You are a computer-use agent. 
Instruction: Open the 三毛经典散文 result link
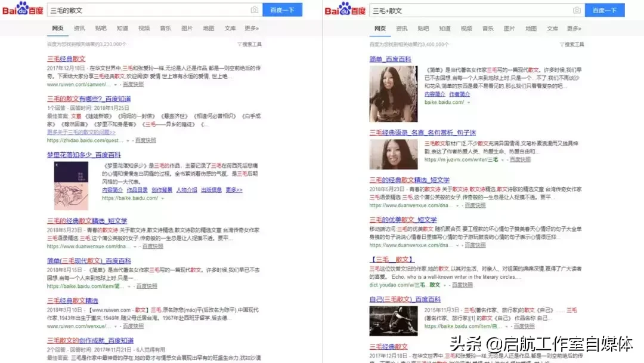point(67,58)
